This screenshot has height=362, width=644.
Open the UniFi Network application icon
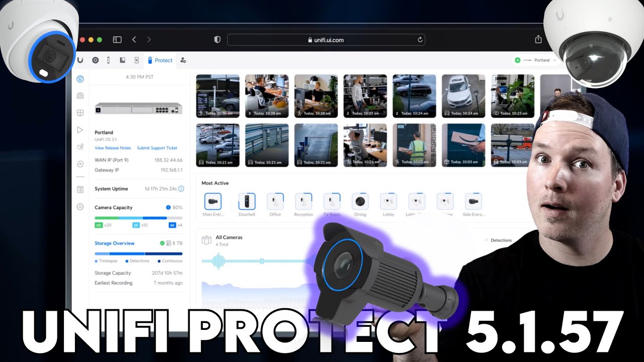(95, 60)
